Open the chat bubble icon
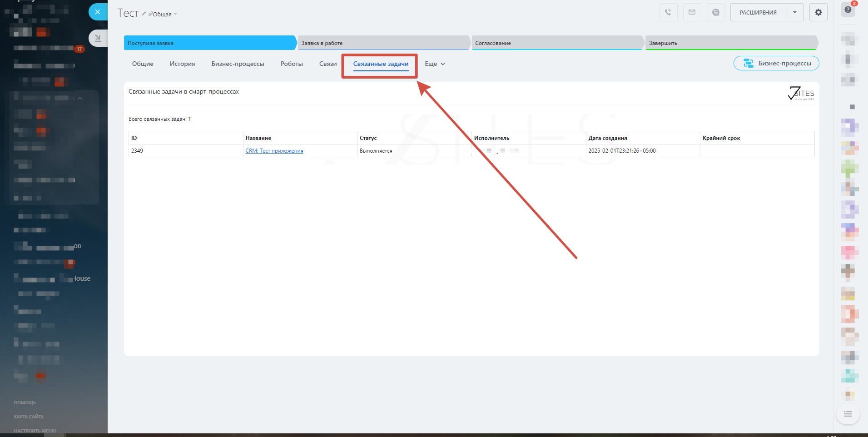Image resolution: width=868 pixels, height=437 pixels. pyautogui.click(x=716, y=12)
